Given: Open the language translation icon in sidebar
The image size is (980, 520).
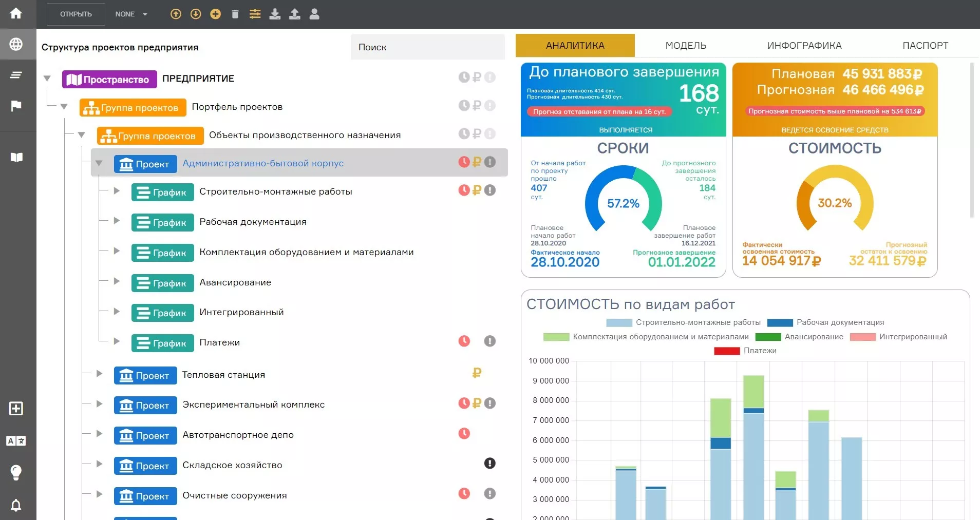Looking at the screenshot, I should click(16, 440).
